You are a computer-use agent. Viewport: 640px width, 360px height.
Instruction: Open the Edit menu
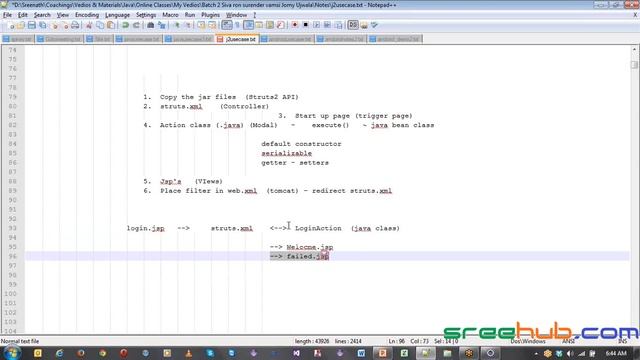click(22, 15)
